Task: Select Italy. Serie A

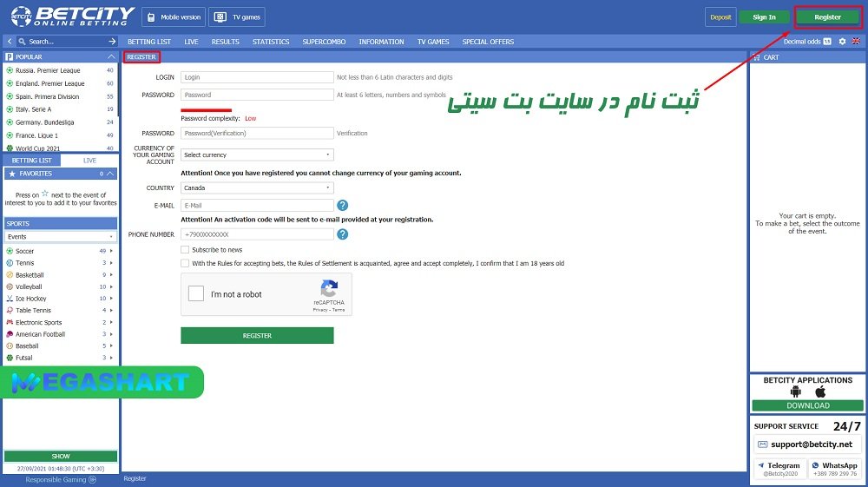Action: point(60,109)
